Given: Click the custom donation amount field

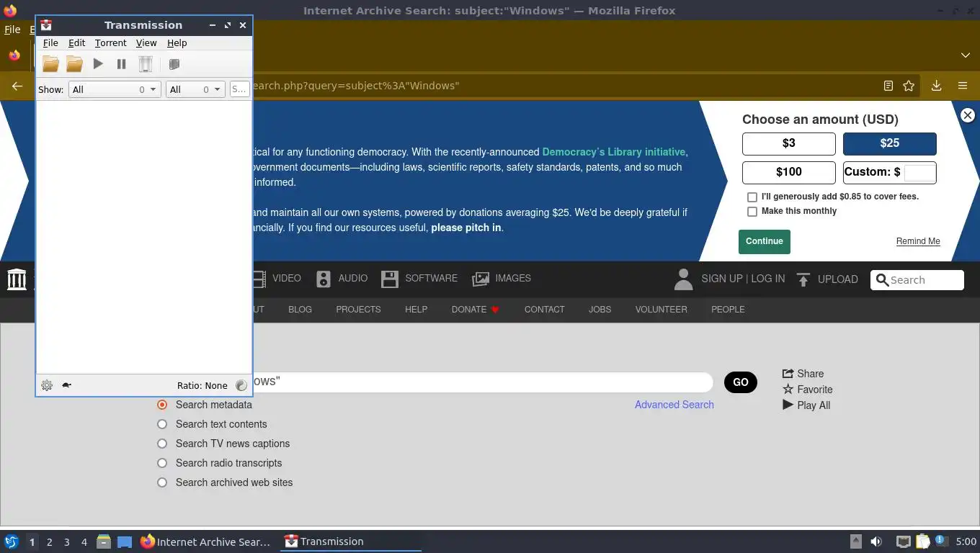Looking at the screenshot, I should 919,173.
